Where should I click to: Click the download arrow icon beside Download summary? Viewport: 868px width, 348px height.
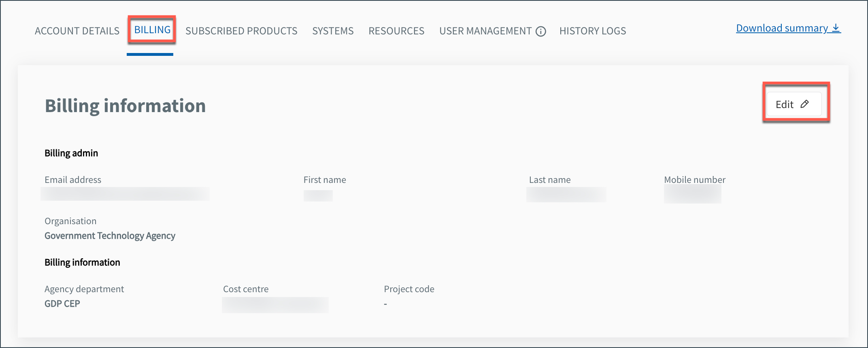[836, 28]
